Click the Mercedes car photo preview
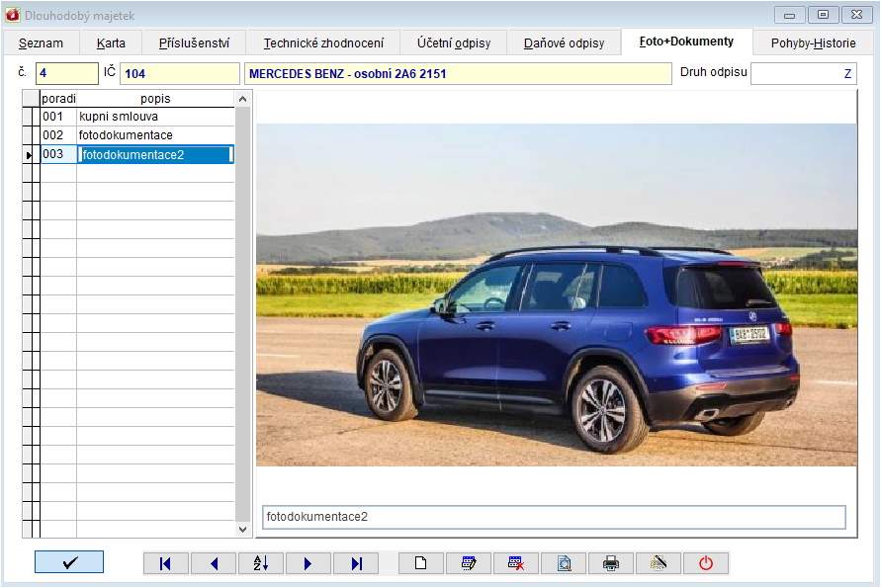 coord(557,294)
